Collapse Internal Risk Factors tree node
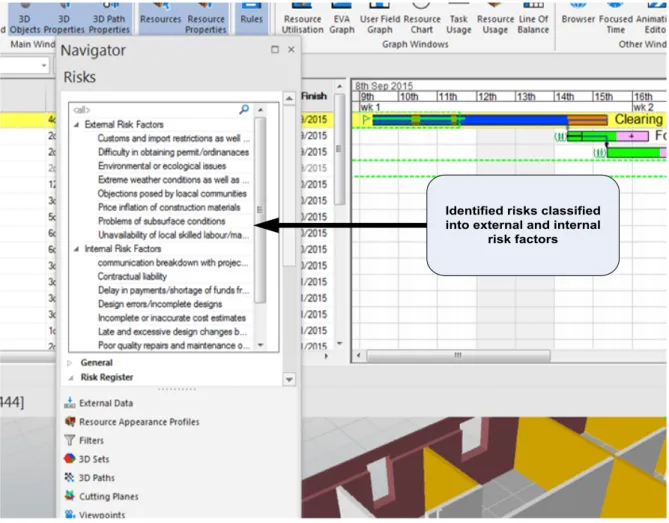The width and height of the screenshot is (669, 523). click(77, 249)
